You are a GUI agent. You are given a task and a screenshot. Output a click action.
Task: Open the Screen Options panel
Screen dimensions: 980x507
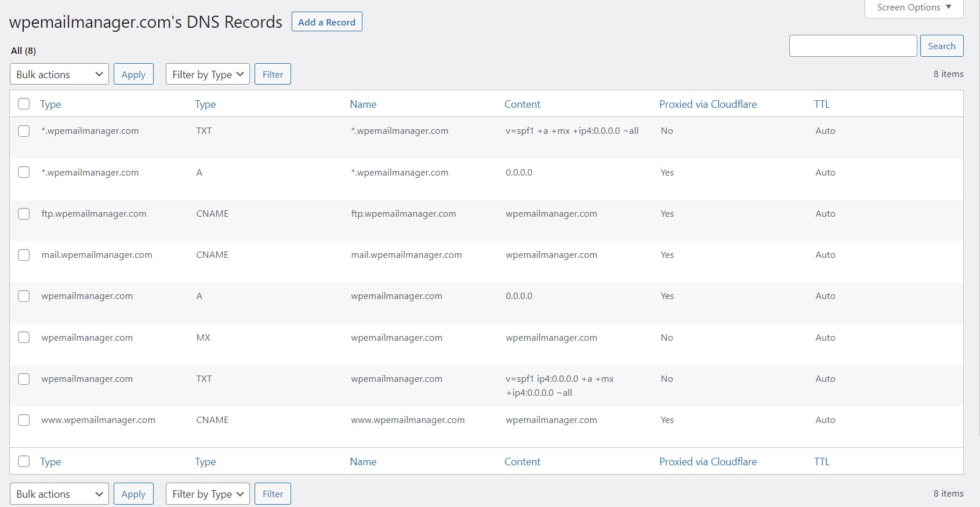point(914,8)
